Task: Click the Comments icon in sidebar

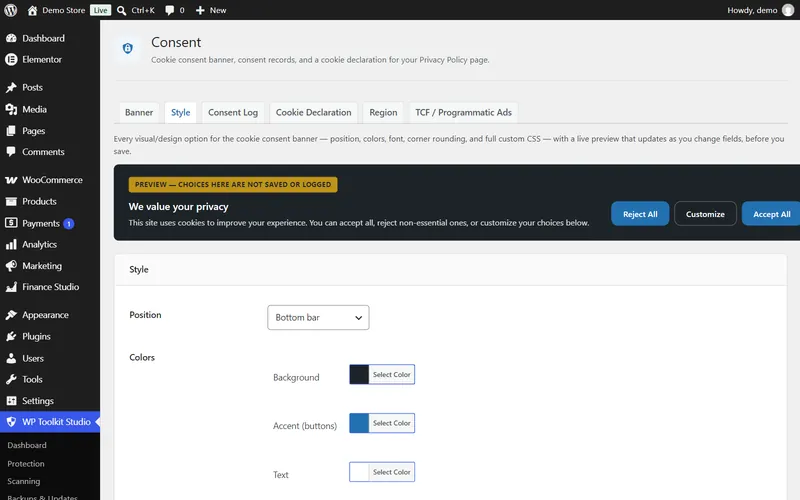Action: [11, 152]
